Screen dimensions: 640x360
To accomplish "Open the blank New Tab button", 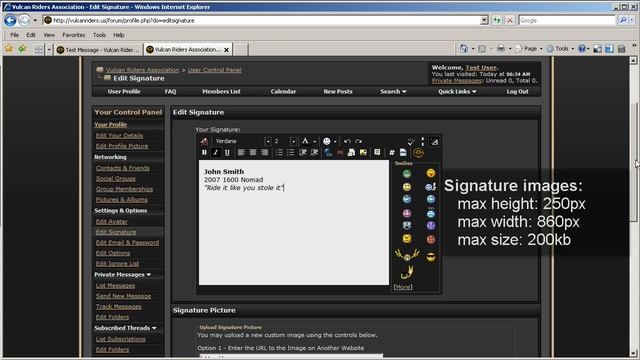I will (240, 50).
